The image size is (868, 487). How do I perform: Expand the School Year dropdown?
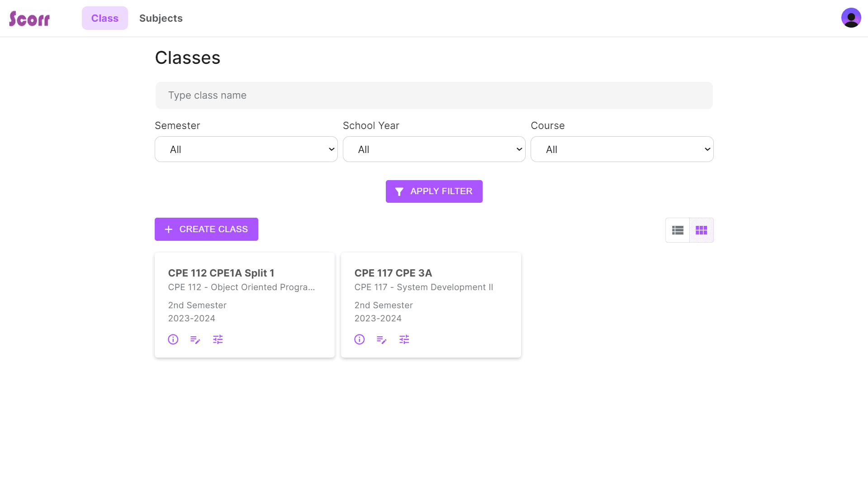[x=434, y=149]
